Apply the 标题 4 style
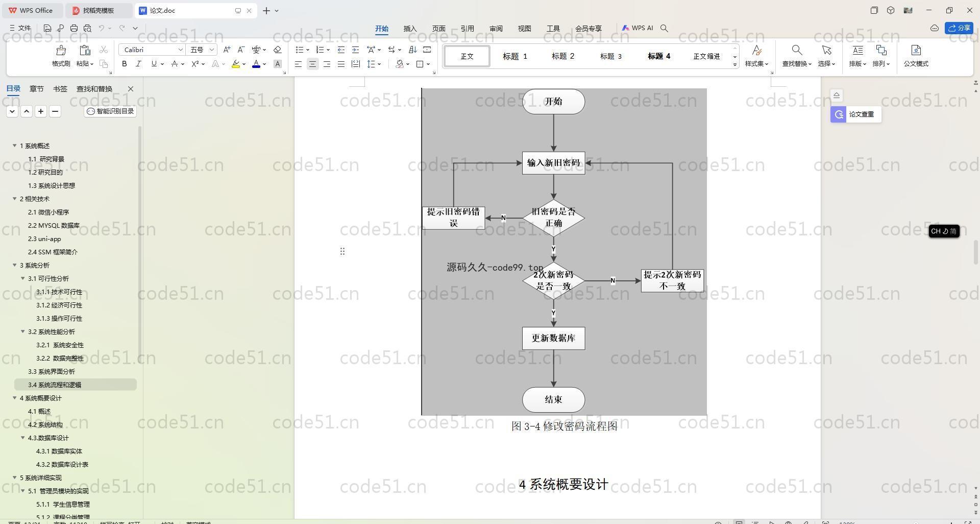The height and width of the screenshot is (524, 980). [659, 56]
